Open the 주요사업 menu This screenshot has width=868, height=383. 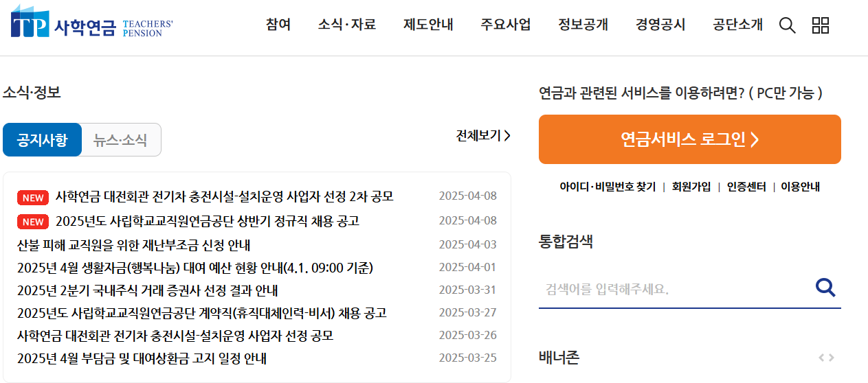[x=506, y=25]
